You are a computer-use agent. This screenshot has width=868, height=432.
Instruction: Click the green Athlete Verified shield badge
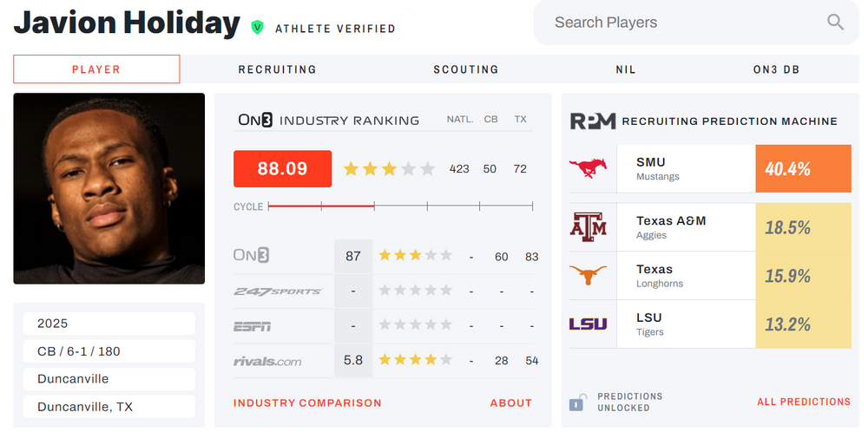(257, 28)
